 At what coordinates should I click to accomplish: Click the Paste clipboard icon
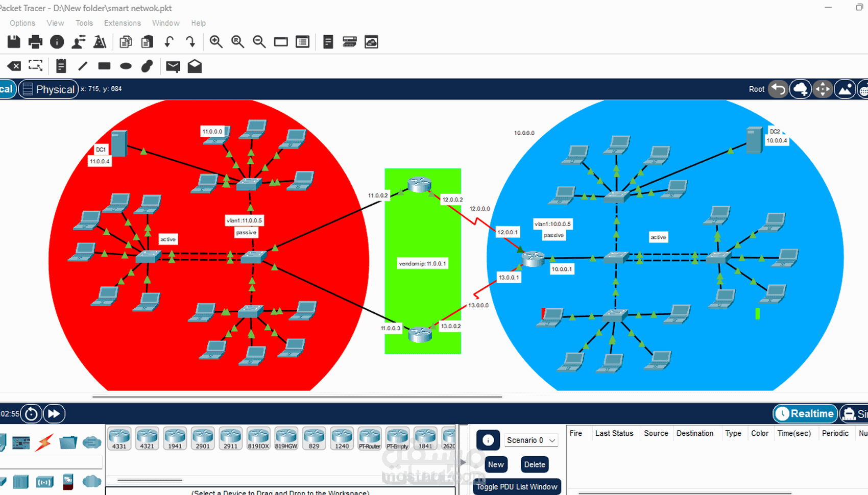[x=147, y=42]
